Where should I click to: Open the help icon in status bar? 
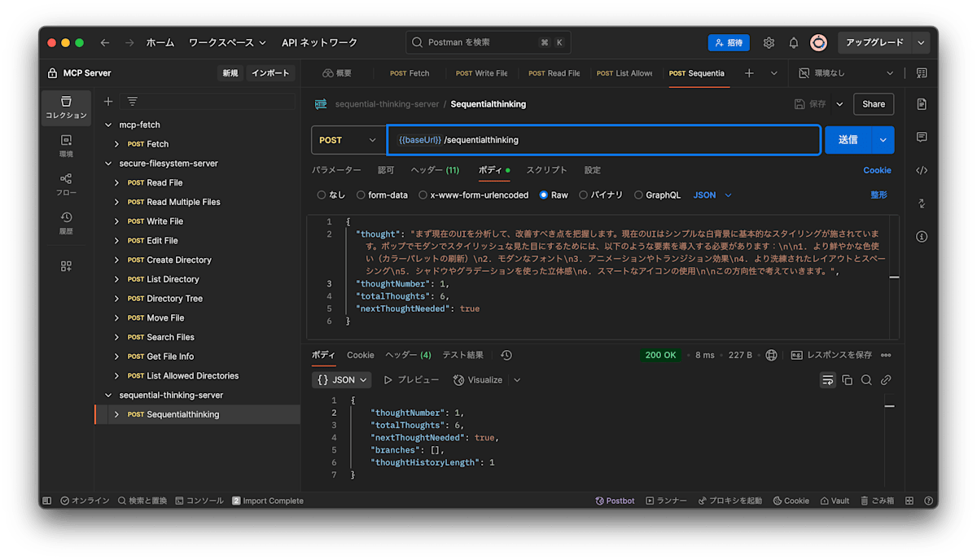point(929,501)
